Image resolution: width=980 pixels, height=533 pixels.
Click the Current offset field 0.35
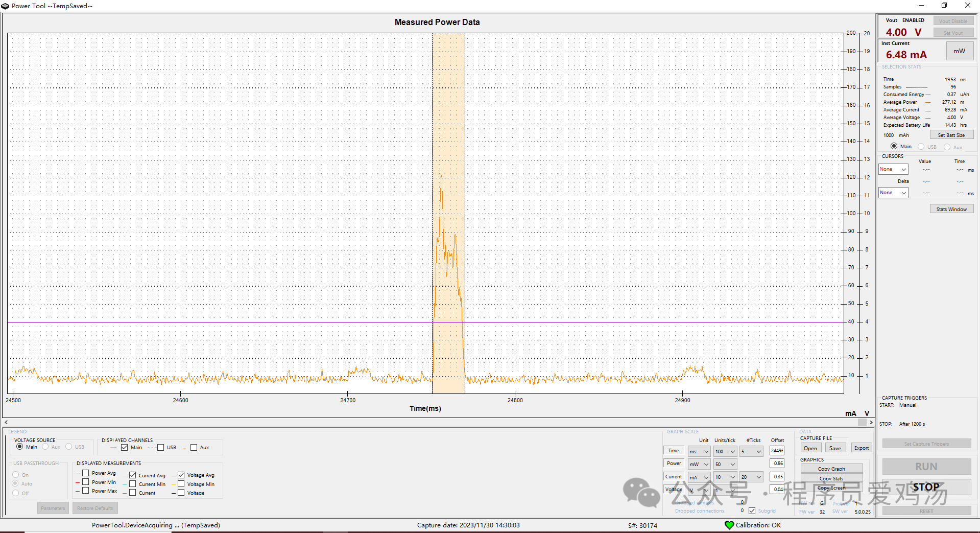[777, 476]
